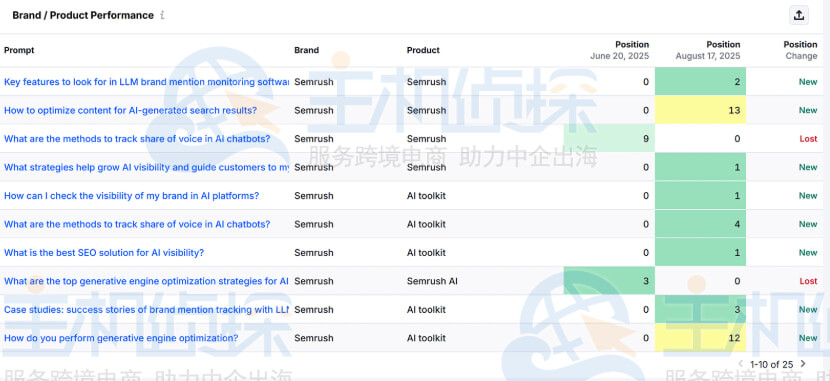This screenshot has width=830, height=381.
Task: Click Position Change column header
Action: coord(800,50)
